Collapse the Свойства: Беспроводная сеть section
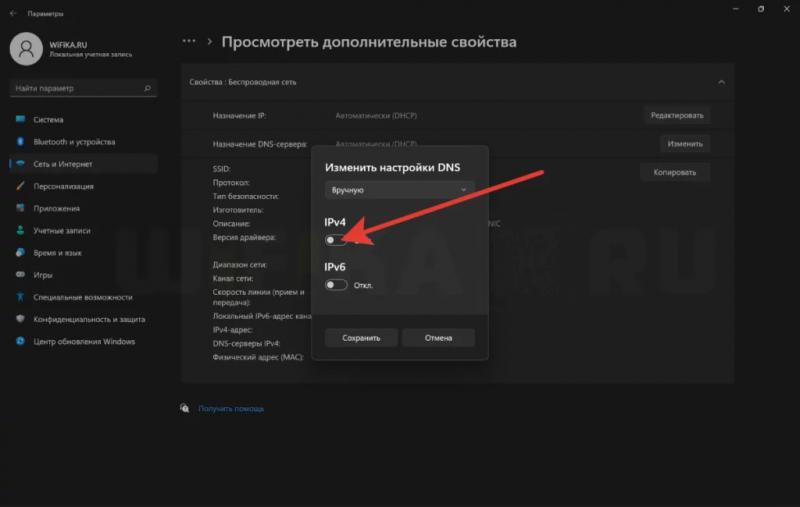The width and height of the screenshot is (800, 507). tap(721, 82)
